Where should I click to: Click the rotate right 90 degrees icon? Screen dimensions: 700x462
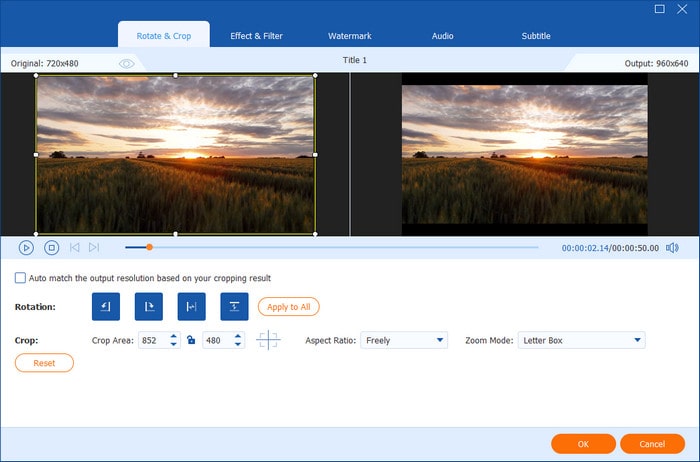coord(148,307)
